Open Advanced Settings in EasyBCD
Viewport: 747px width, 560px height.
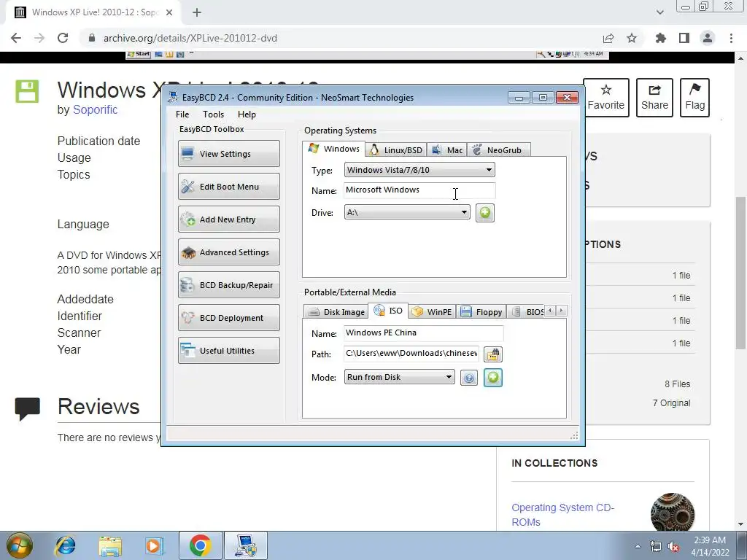point(228,252)
